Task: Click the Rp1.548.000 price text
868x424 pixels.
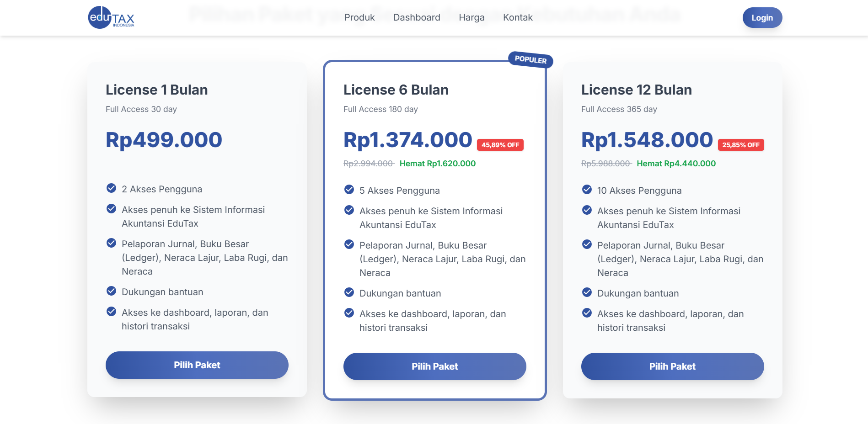Action: pyautogui.click(x=647, y=140)
